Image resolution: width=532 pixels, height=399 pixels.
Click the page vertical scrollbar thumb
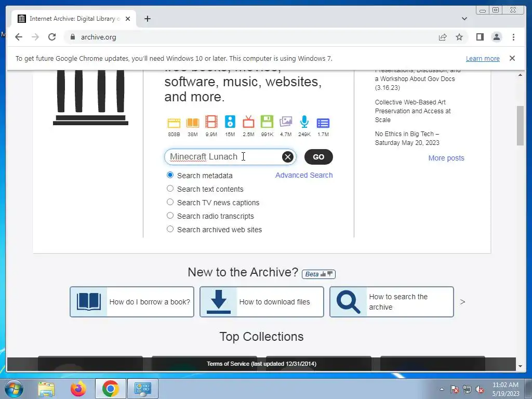pyautogui.click(x=520, y=126)
